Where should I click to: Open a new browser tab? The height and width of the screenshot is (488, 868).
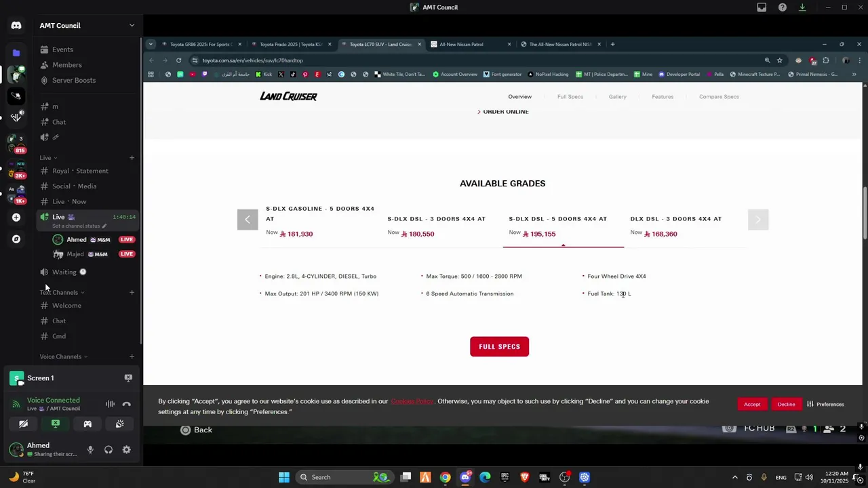pyautogui.click(x=612, y=45)
